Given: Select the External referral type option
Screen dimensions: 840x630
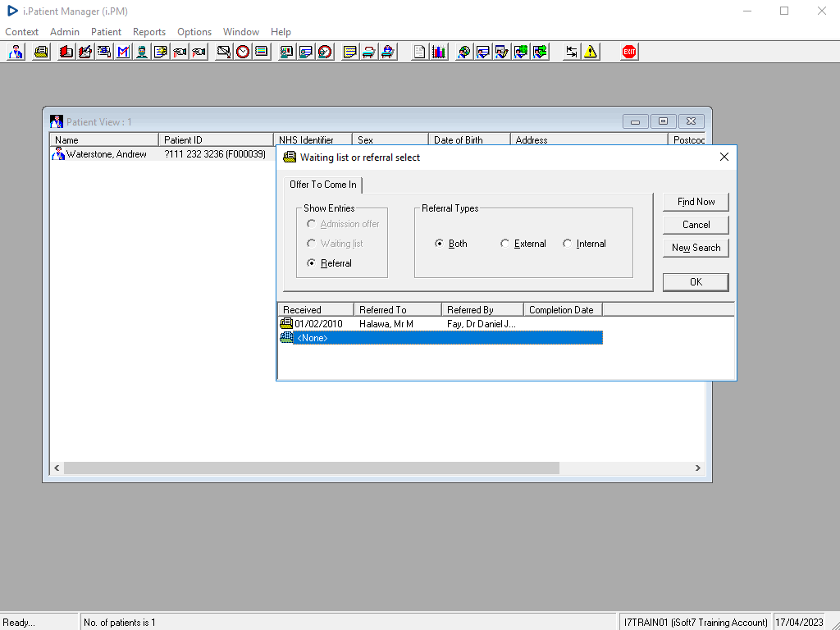Looking at the screenshot, I should click(504, 243).
